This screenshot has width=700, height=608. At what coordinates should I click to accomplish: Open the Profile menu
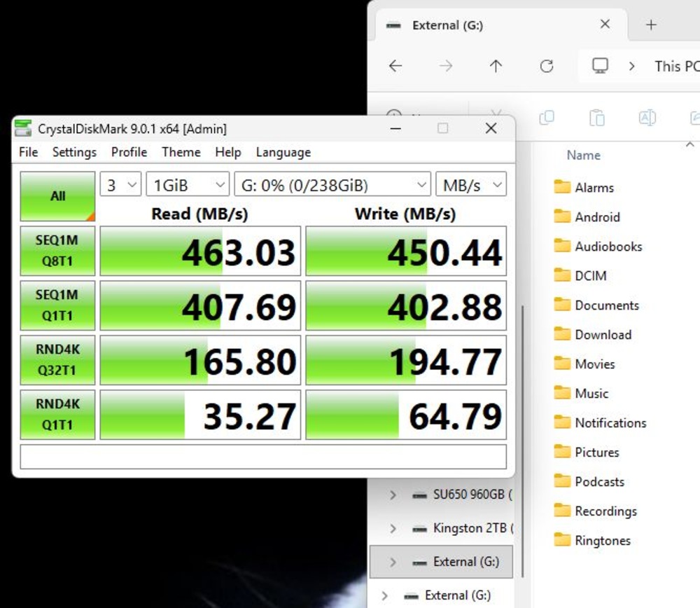[129, 152]
